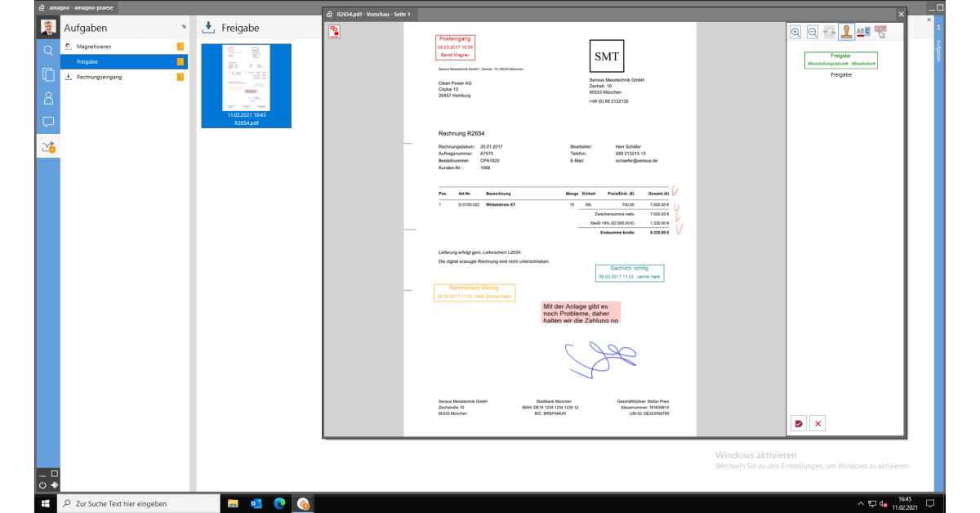Open the documents stack icon in sidebar

[48, 74]
